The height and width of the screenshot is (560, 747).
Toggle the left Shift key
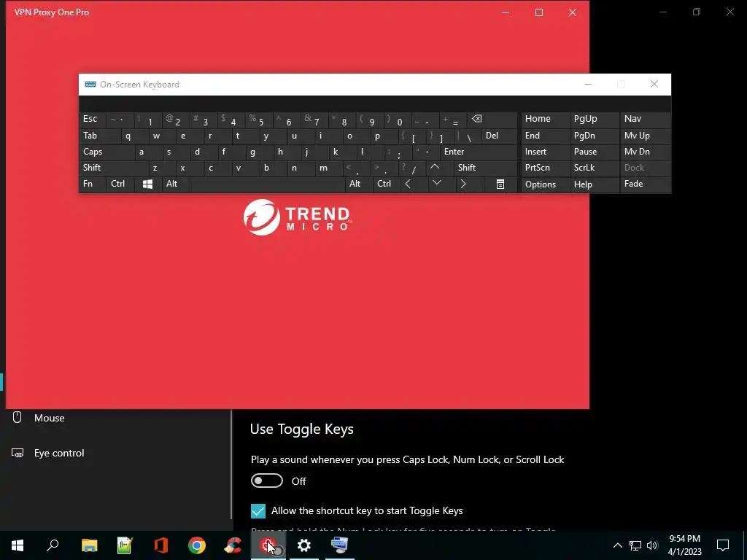[x=113, y=168]
